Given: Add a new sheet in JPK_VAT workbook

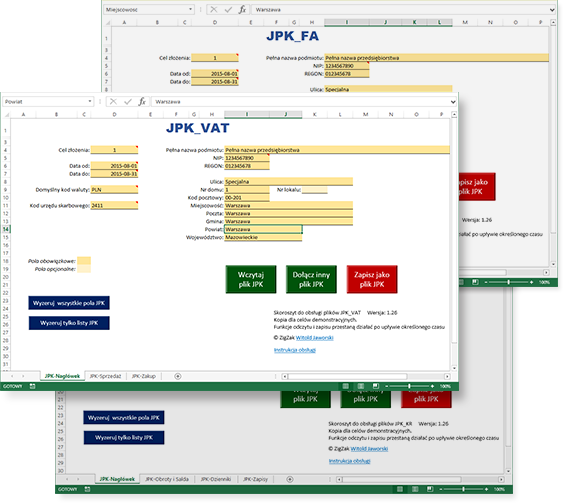Looking at the screenshot, I should tap(178, 376).
